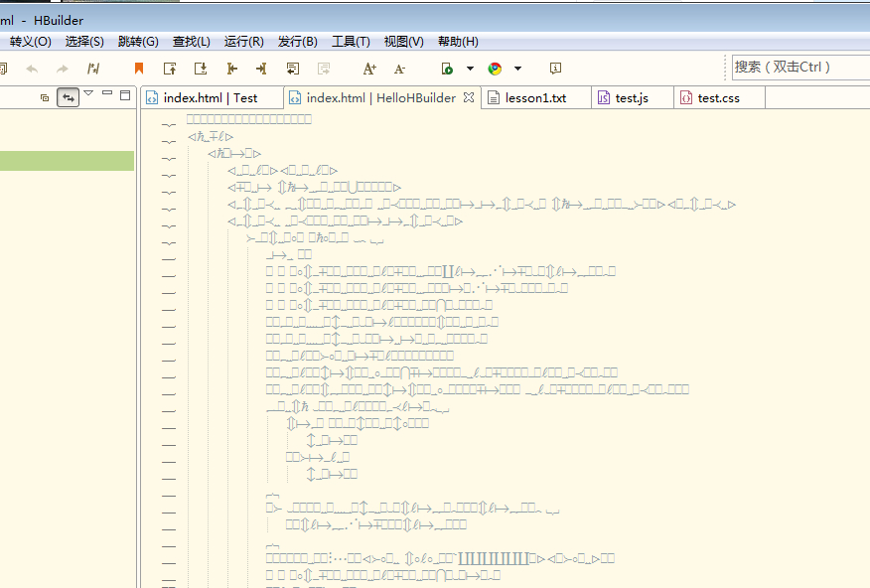Open the 发行(B) menu
Viewport: 870px width, 588px height.
click(x=297, y=42)
